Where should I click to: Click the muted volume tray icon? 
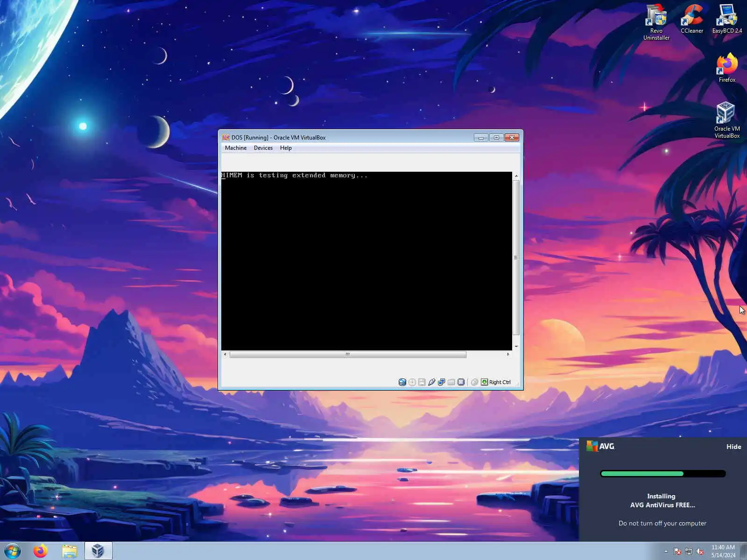[x=700, y=551]
